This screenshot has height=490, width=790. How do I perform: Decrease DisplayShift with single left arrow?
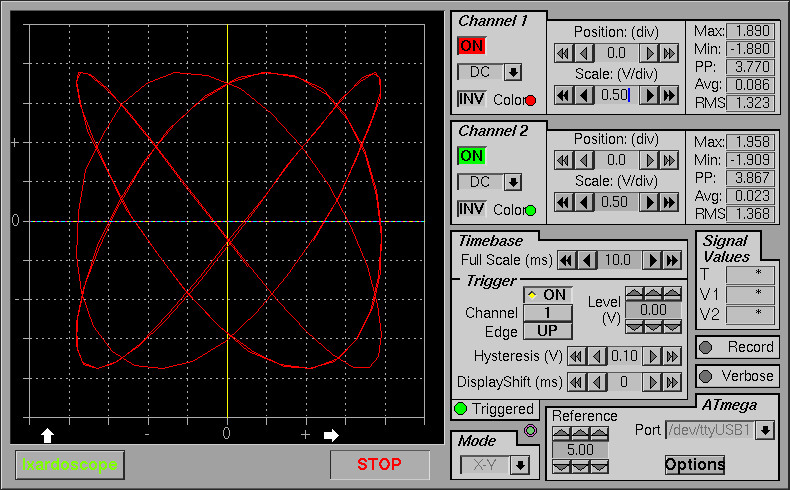click(x=597, y=382)
